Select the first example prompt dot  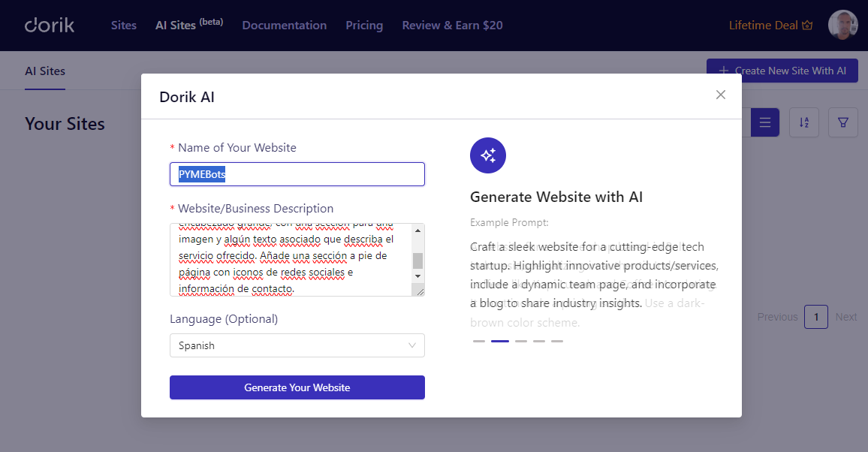[x=479, y=341]
